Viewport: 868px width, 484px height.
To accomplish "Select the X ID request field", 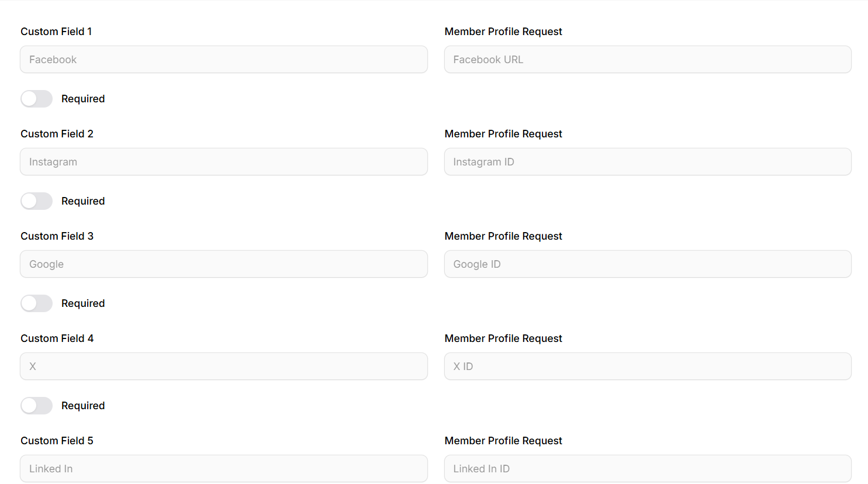I will pyautogui.click(x=648, y=367).
